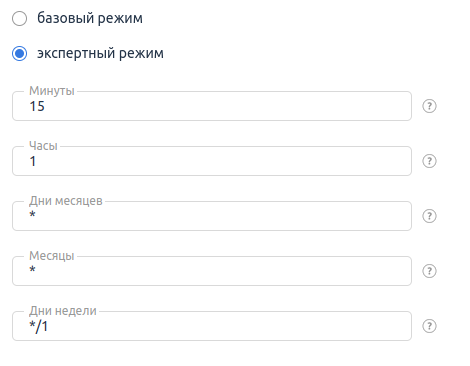
Task: Focus the Минуты input containing 15
Action: click(212, 106)
